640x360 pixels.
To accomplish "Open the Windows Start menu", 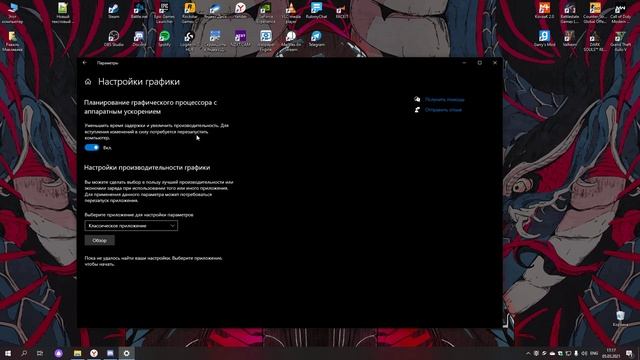I will point(8,353).
